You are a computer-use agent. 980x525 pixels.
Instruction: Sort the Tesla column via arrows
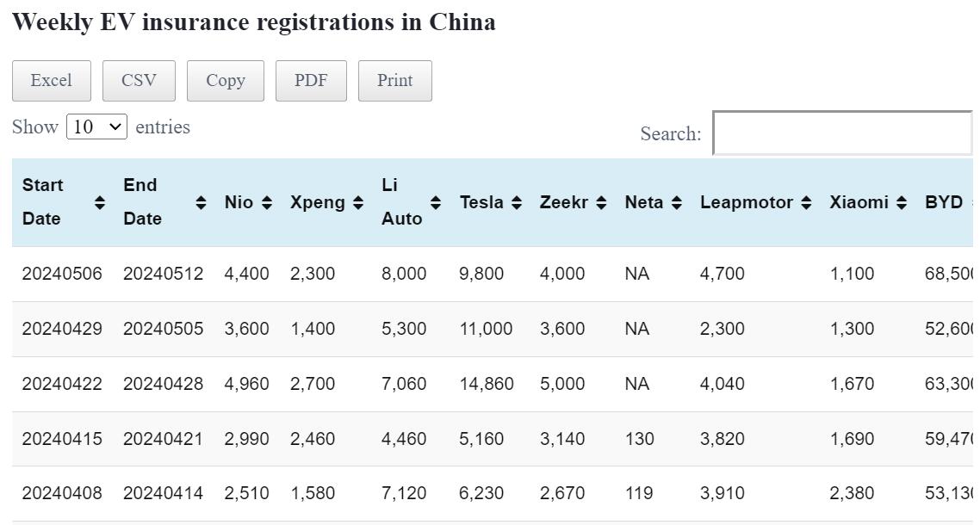[517, 202]
